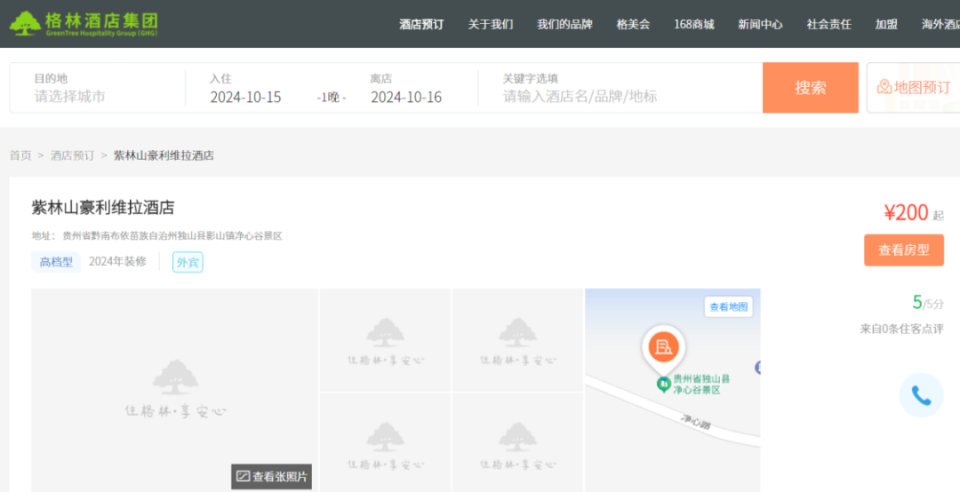Go to 首页 breadcrumb link
This screenshot has height=492, width=960.
click(20, 155)
